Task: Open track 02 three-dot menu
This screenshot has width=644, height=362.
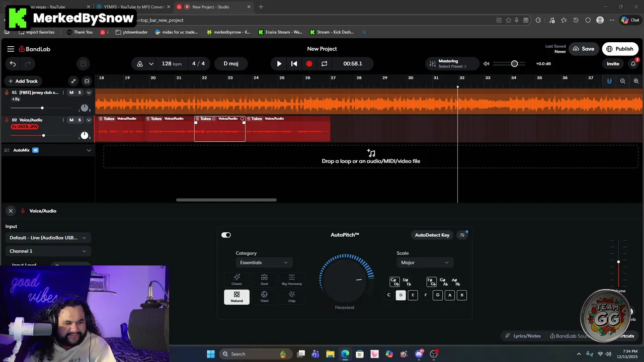Action: (x=63, y=120)
